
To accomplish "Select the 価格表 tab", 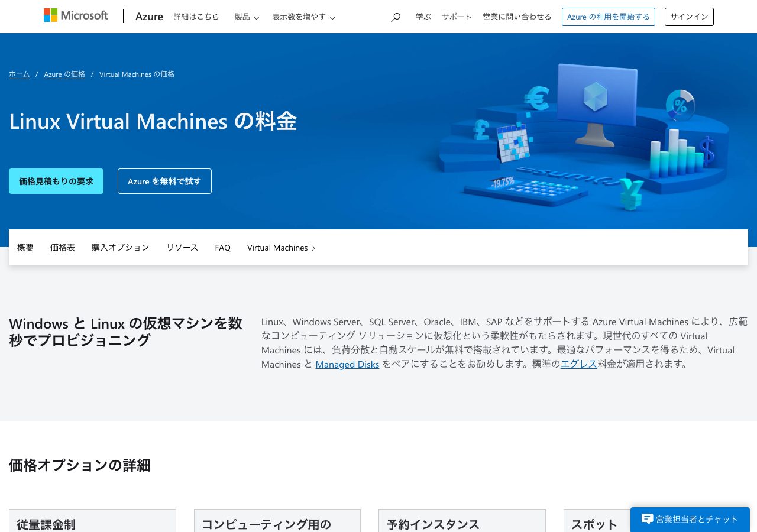I will tap(63, 248).
